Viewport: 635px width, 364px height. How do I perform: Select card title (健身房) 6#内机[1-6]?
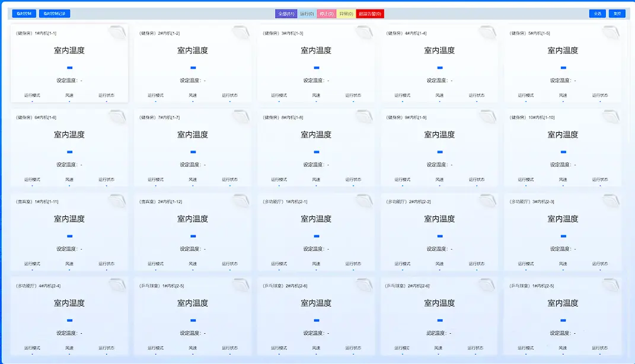pyautogui.click(x=36, y=117)
